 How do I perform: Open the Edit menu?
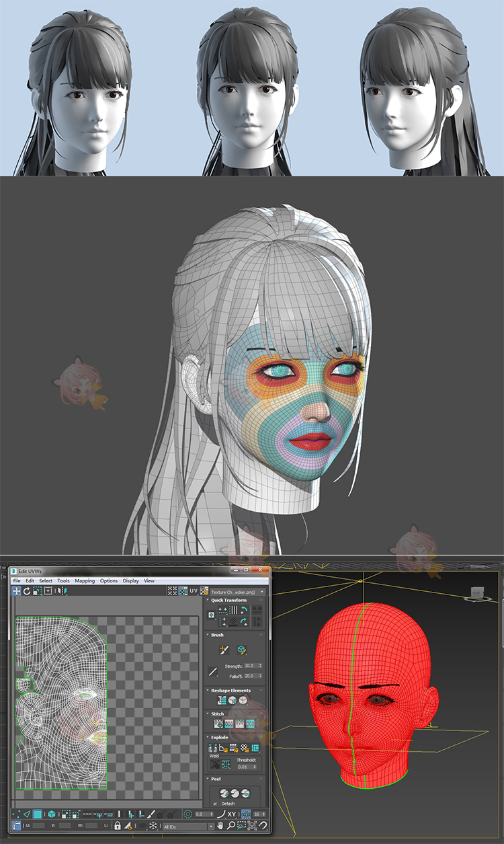30,581
